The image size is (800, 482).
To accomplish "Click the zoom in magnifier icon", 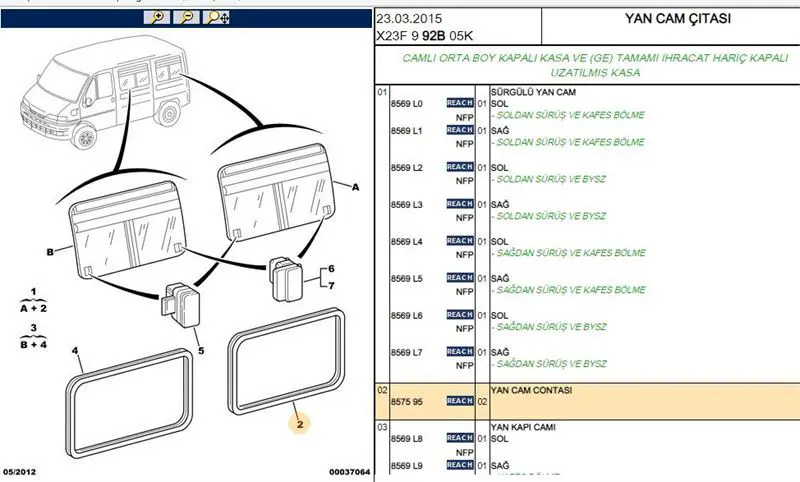I will [159, 17].
